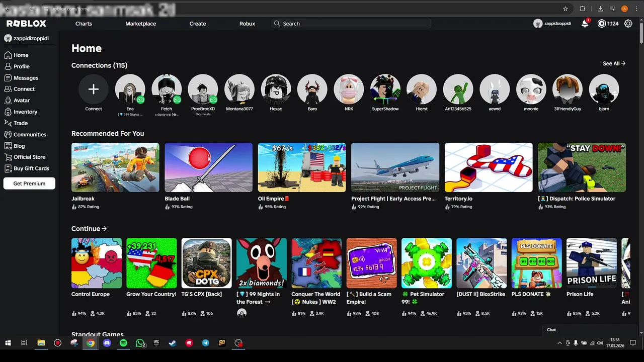Open the Blade Ball game thumbnail
Screen dimensions: 644x362
[x=208, y=167]
